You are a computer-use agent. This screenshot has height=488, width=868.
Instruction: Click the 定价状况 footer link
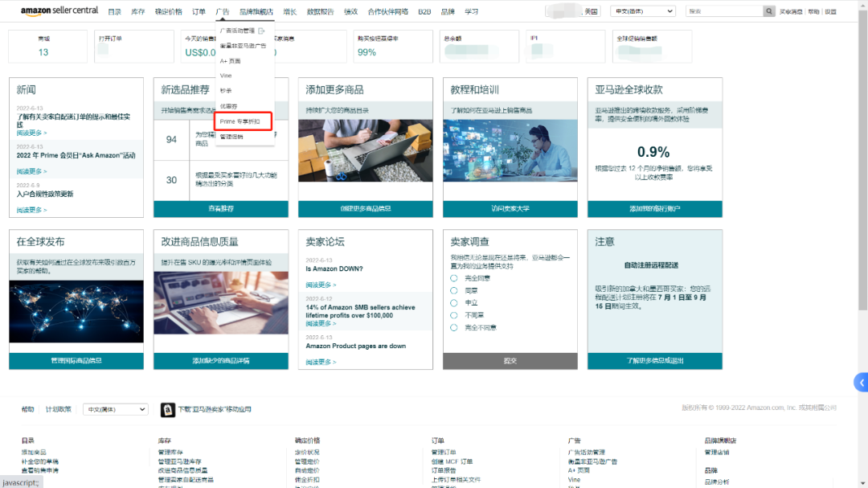(307, 453)
